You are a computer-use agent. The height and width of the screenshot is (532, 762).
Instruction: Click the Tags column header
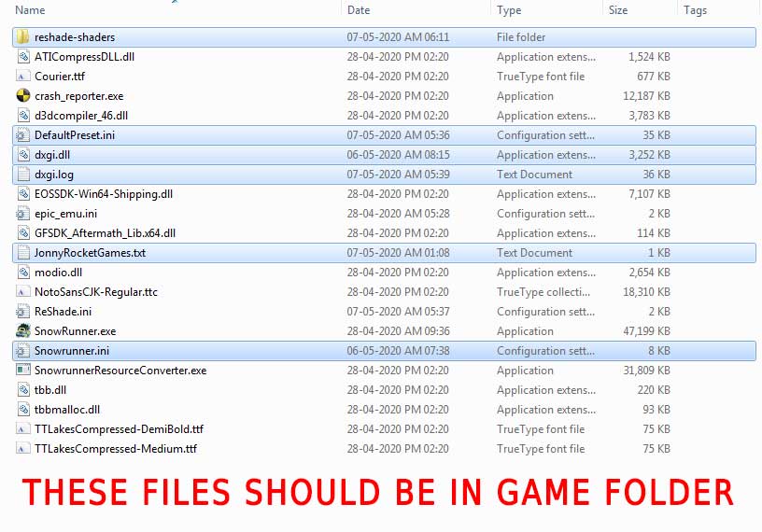click(695, 10)
